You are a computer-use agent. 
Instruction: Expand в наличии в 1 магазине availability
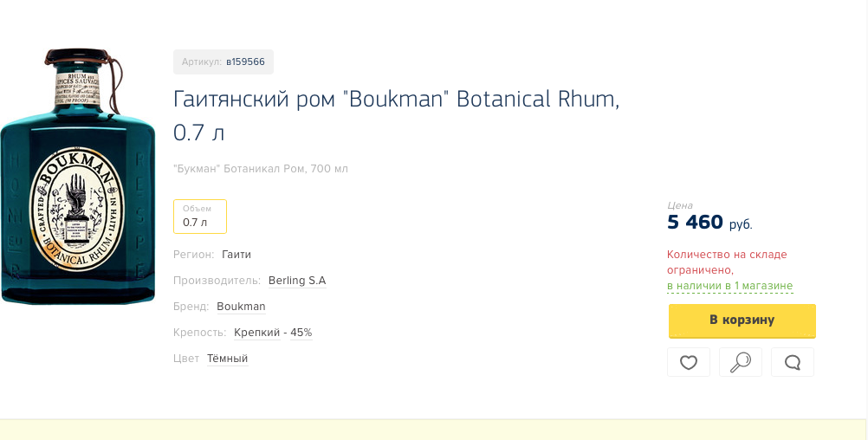tap(729, 286)
